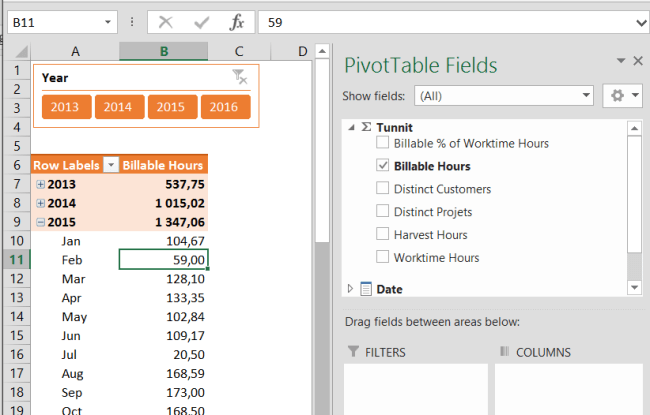The width and height of the screenshot is (650, 415).
Task: Open the Row Labels filter dropdown
Action: pos(112,165)
